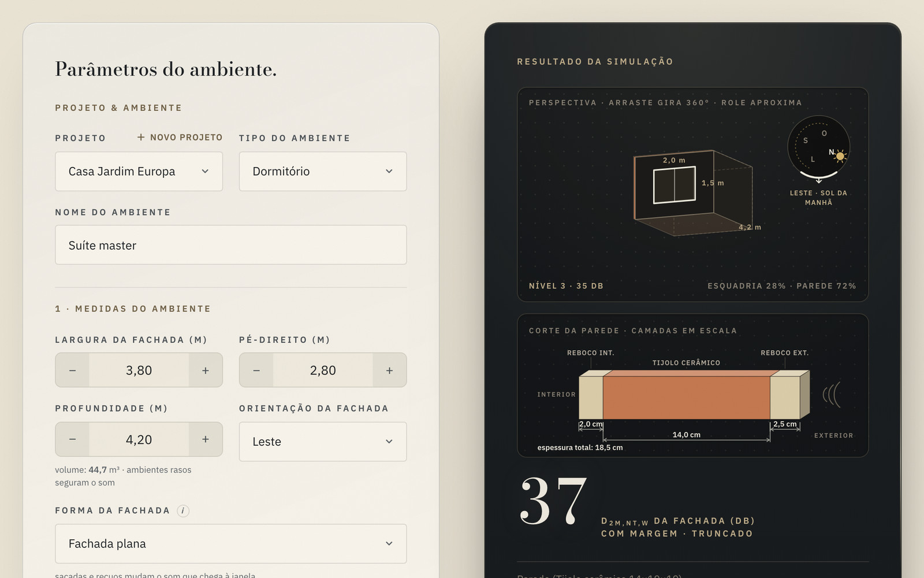The height and width of the screenshot is (578, 924).
Task: Open the Forma da Fachada dropdown Fachada plana
Action: (231, 544)
